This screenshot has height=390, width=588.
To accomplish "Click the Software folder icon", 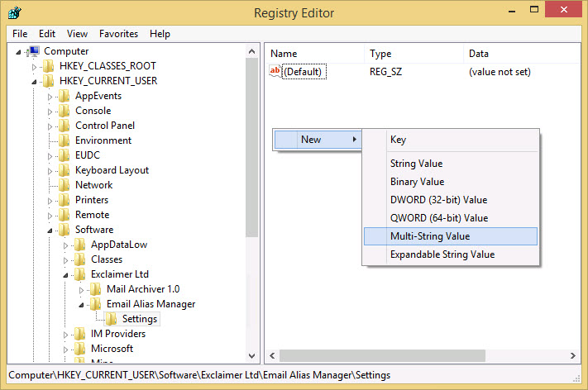I will (65, 230).
